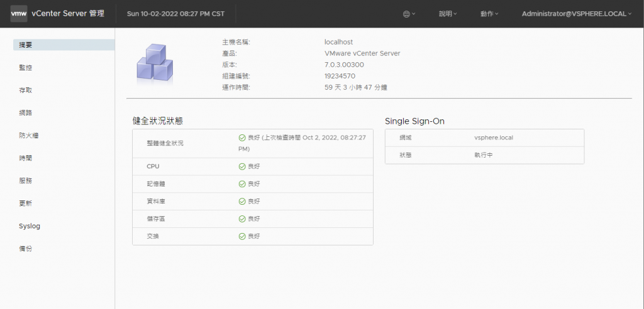This screenshot has height=309, width=644.
Task: Click the domain value vsphere.local
Action: coord(494,138)
